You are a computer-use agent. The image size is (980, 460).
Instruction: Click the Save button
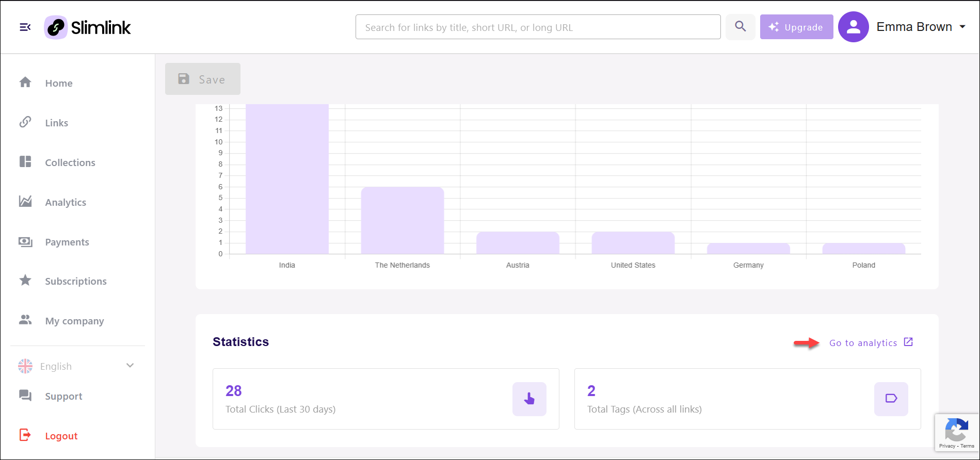[203, 79]
